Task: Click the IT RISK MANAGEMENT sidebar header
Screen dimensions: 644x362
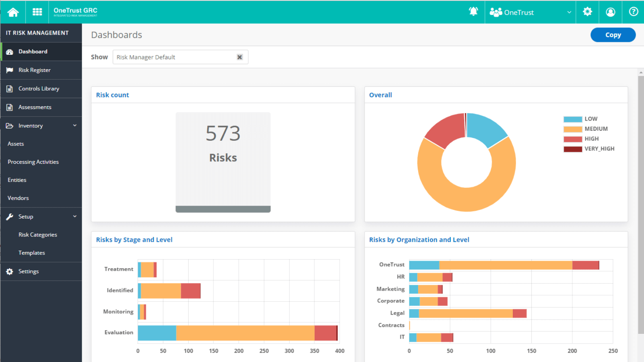Action: [x=37, y=33]
